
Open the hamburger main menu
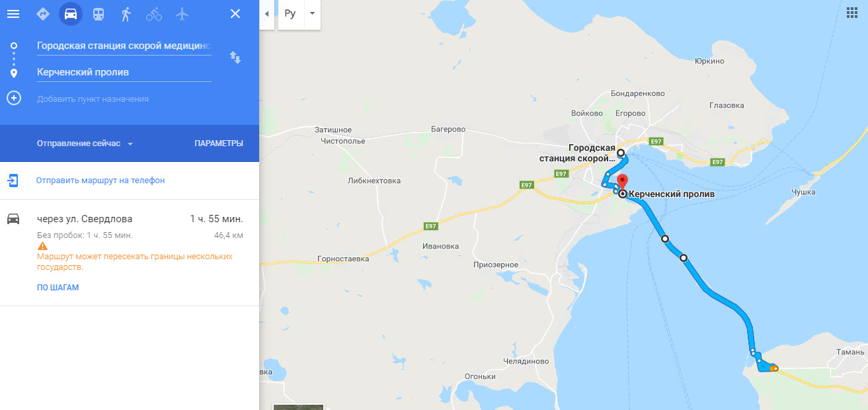(x=13, y=14)
